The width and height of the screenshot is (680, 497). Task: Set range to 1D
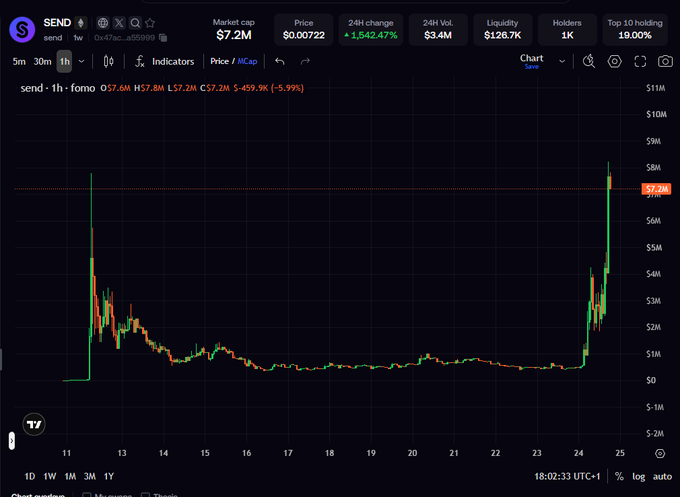coord(30,476)
